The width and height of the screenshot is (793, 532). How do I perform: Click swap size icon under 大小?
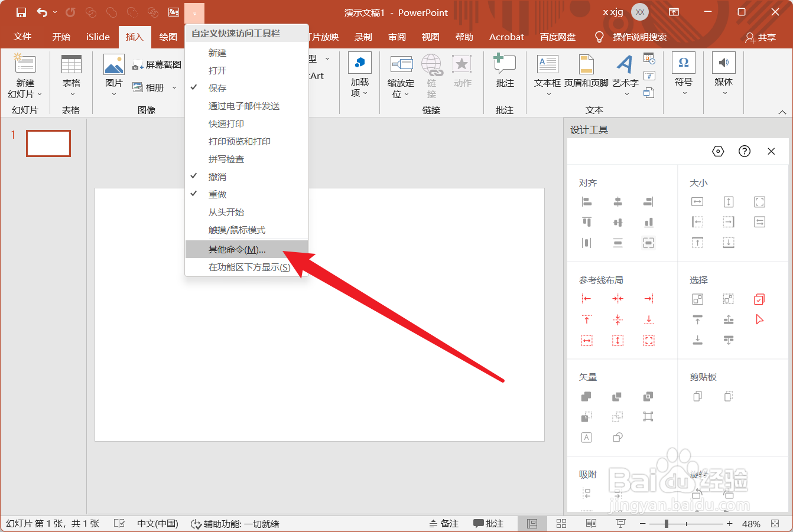760,222
